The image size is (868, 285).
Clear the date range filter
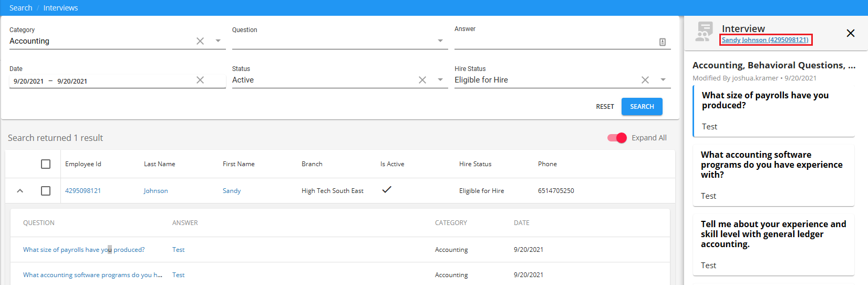(200, 80)
